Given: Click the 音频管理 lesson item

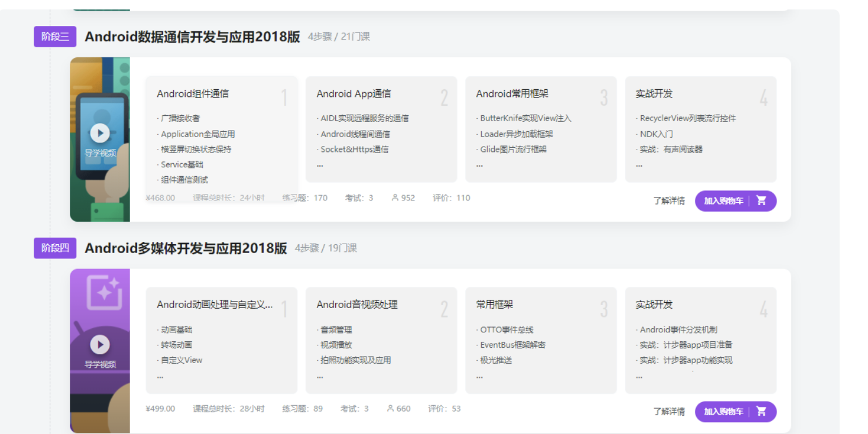Looking at the screenshot, I should (334, 330).
